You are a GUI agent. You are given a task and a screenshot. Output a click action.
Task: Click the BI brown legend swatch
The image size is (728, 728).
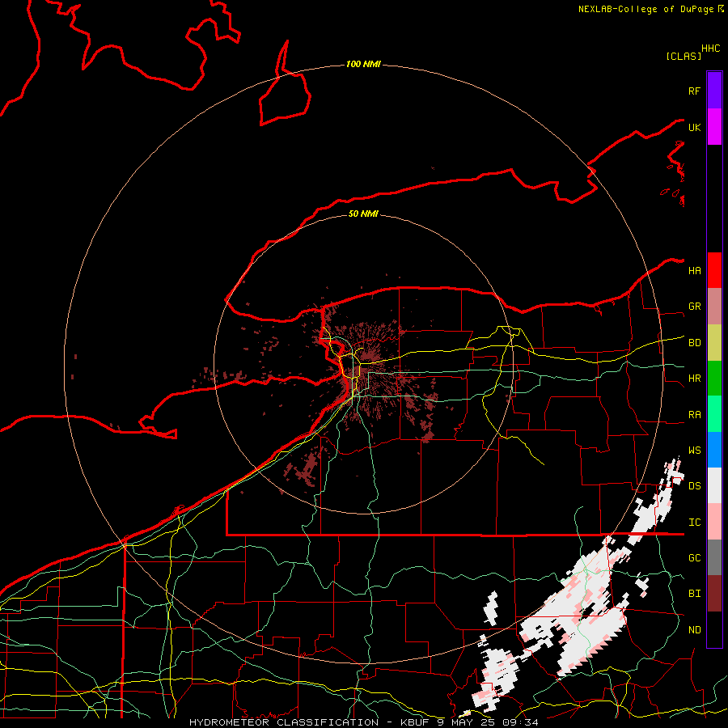coord(714,594)
